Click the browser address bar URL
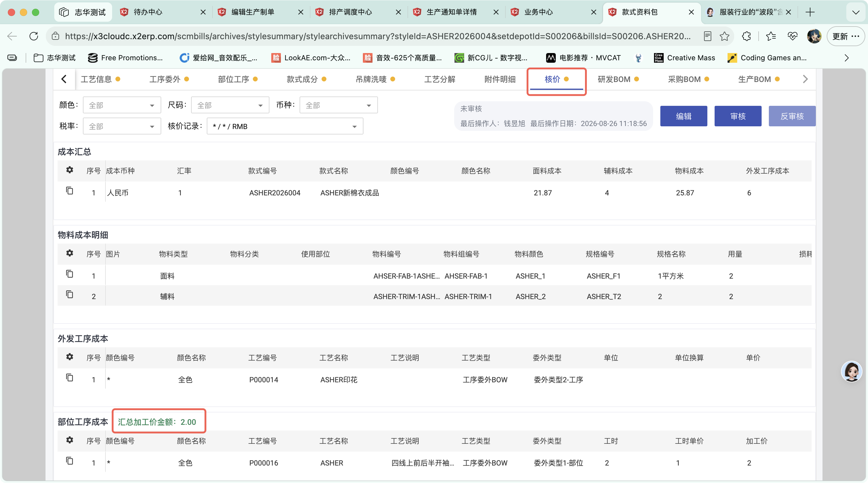The image size is (868, 483). pos(377,36)
